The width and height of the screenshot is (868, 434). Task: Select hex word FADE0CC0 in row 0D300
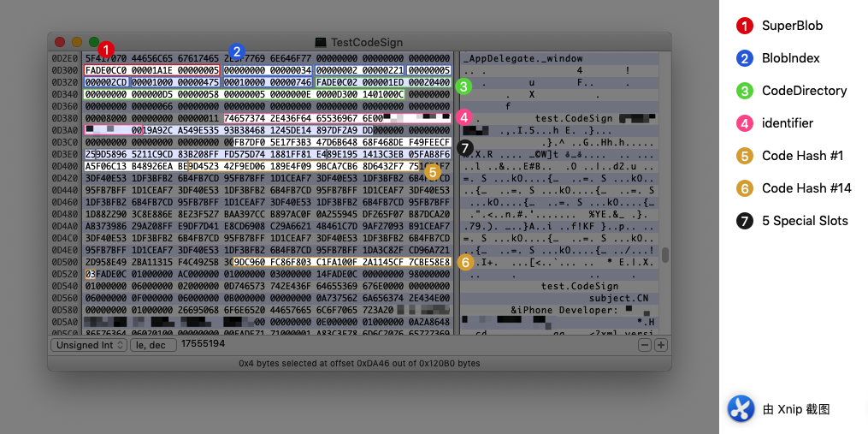106,70
